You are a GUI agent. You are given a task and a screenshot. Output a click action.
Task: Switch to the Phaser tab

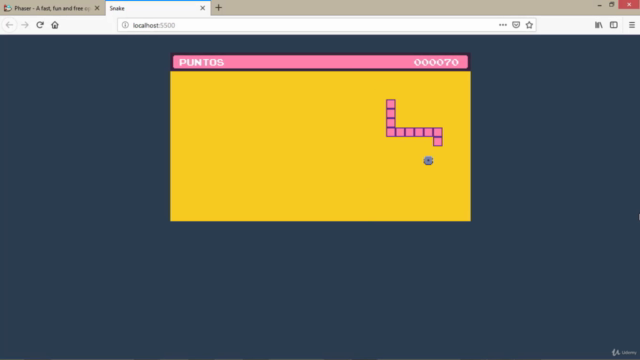[53, 8]
